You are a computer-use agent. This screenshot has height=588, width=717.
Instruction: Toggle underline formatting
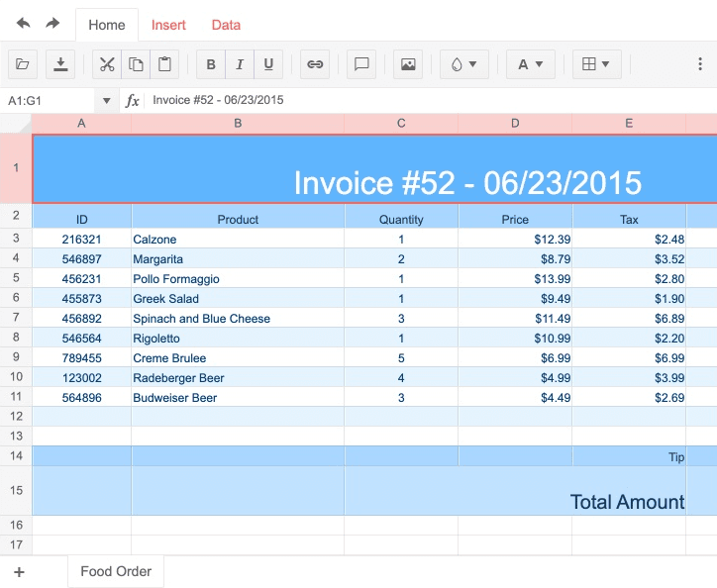[268, 64]
